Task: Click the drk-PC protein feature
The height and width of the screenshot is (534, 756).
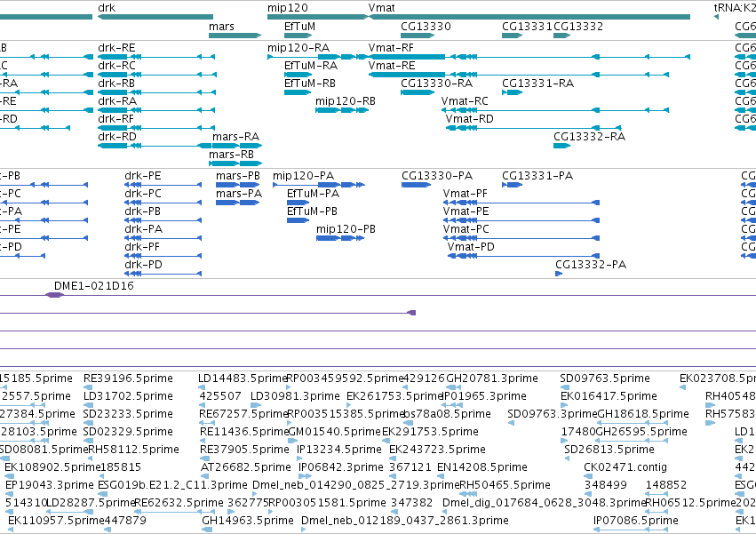Action: (x=163, y=203)
